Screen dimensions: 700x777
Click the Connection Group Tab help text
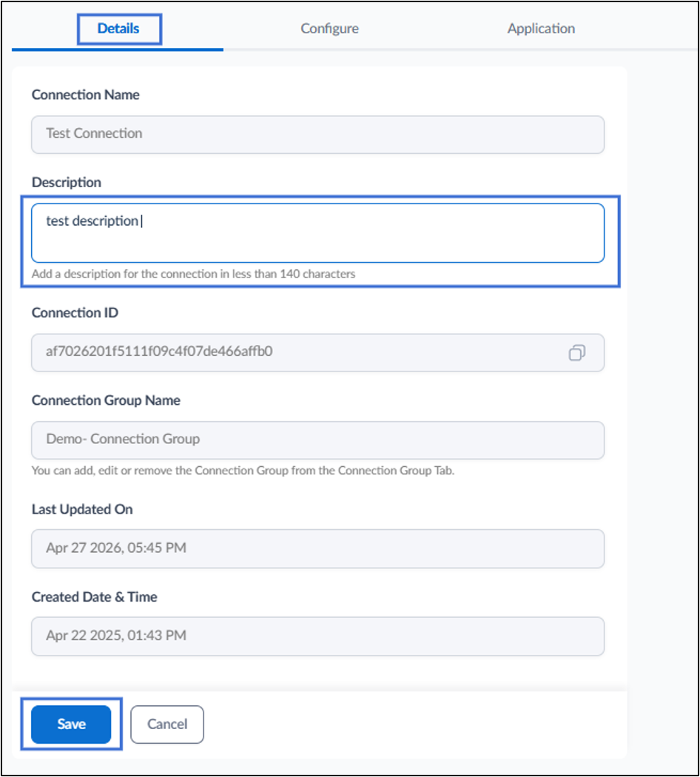(243, 470)
